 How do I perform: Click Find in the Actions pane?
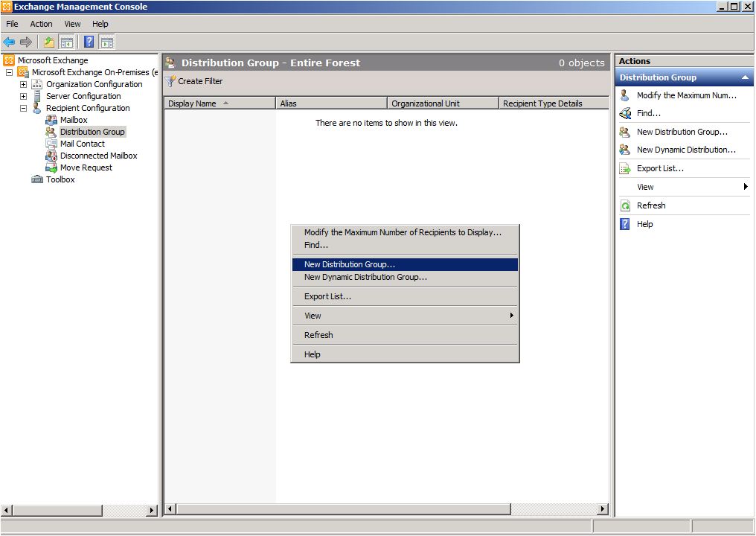[x=649, y=113]
